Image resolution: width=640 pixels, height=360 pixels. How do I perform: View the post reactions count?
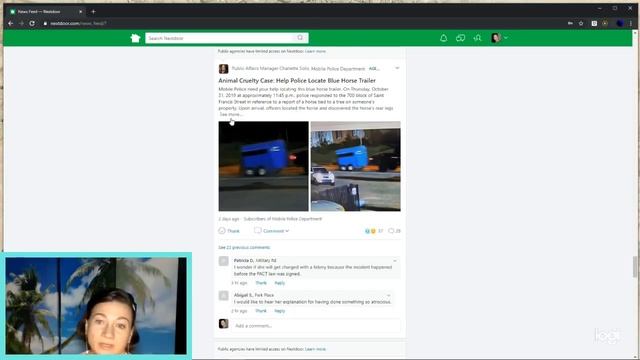(x=373, y=231)
